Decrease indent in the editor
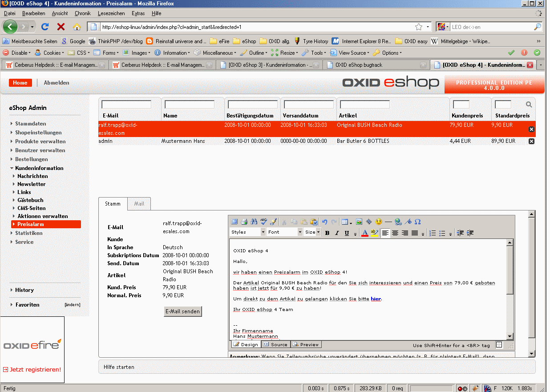Screen dimensions: 550x392 pyautogui.click(x=461, y=233)
